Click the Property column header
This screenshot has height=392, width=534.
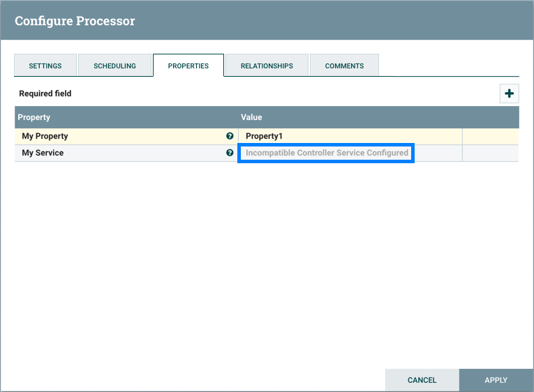pyautogui.click(x=34, y=117)
